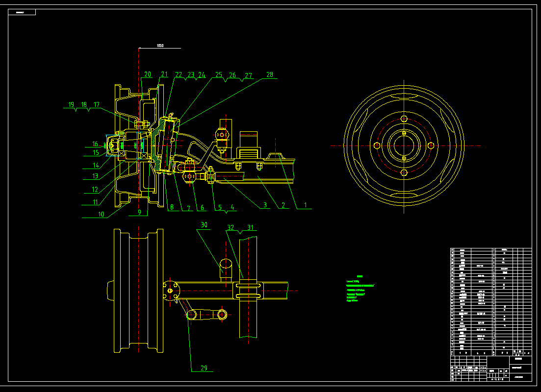Select part callout number 5
Viewport: 541px width, 392px height.
[220, 208]
